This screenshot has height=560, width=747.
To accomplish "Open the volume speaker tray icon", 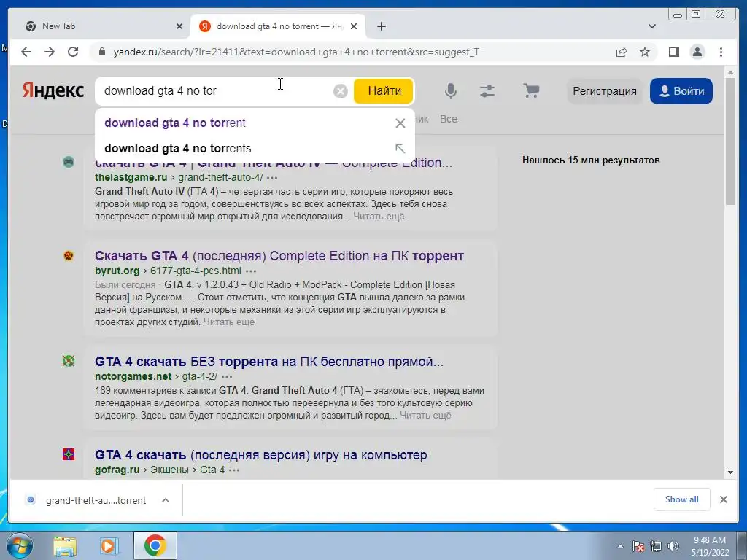I will tap(673, 546).
